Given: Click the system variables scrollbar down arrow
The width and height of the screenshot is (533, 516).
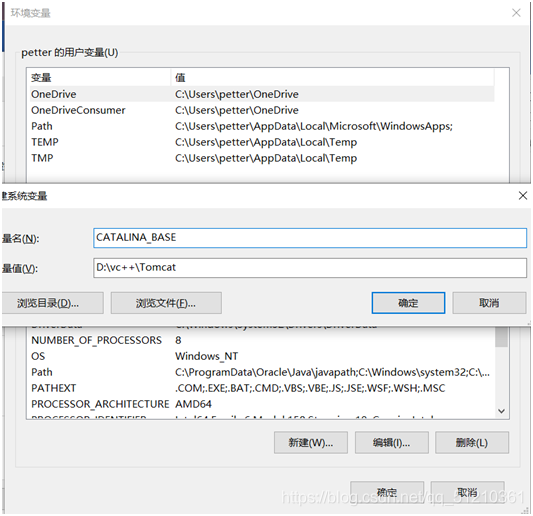Looking at the screenshot, I should [501, 411].
